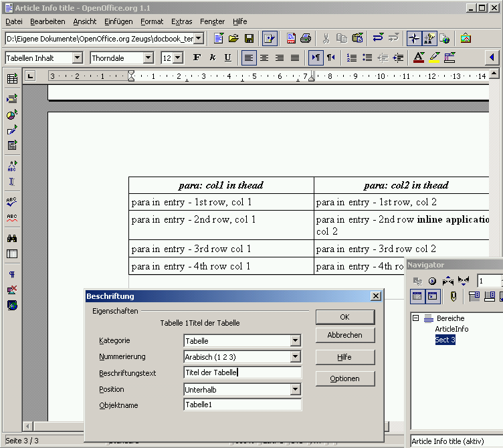The width and height of the screenshot is (503, 448).
Task: Click the font color icon
Action: (419, 58)
